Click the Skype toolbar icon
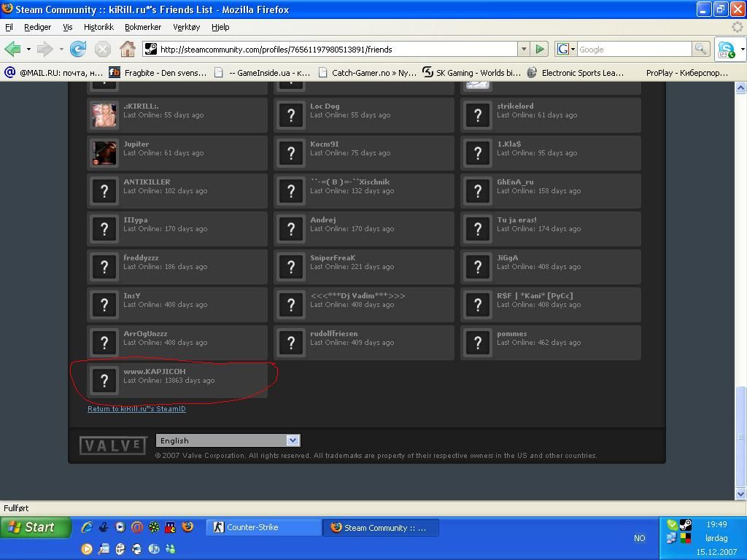 click(726, 50)
